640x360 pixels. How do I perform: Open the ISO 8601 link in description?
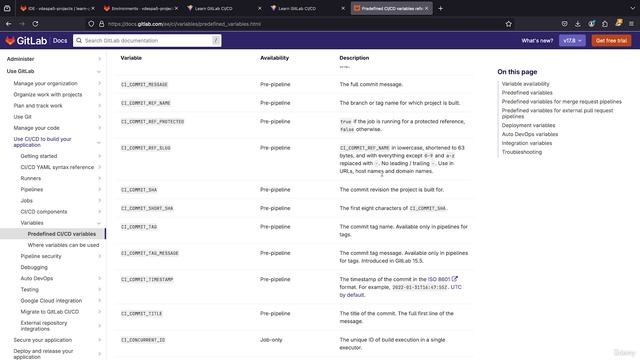tap(439, 279)
